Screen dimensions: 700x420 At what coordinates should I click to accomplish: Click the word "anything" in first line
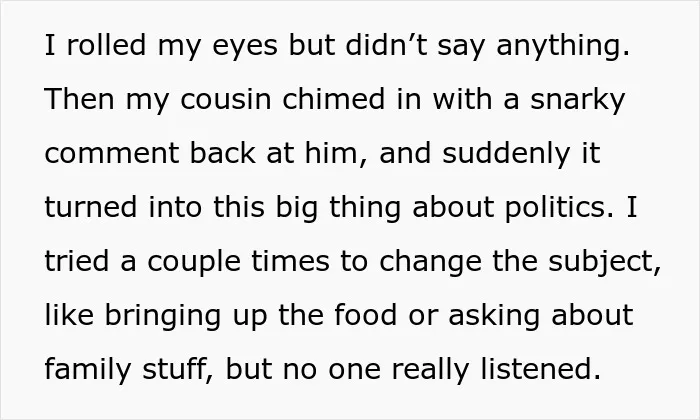coord(559,46)
